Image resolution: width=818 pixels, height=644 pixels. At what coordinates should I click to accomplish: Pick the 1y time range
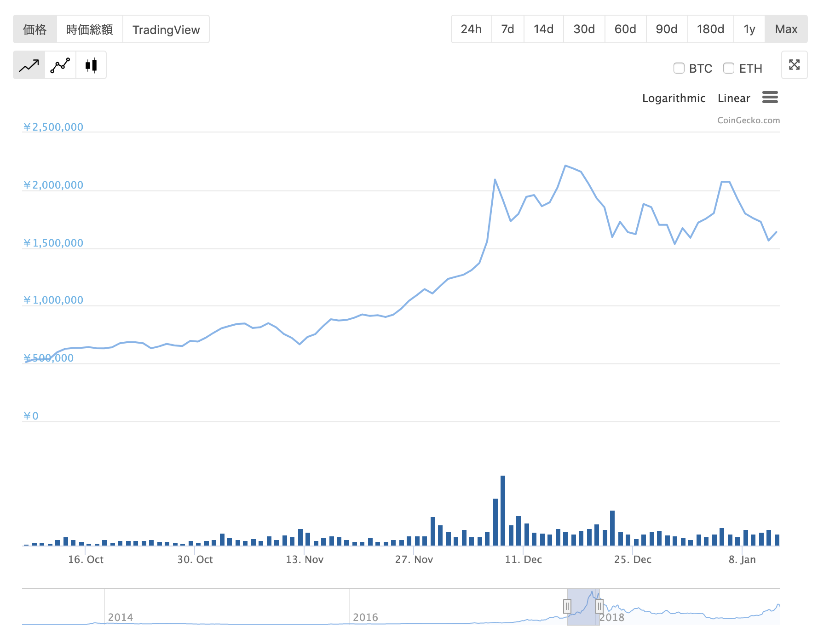(749, 29)
